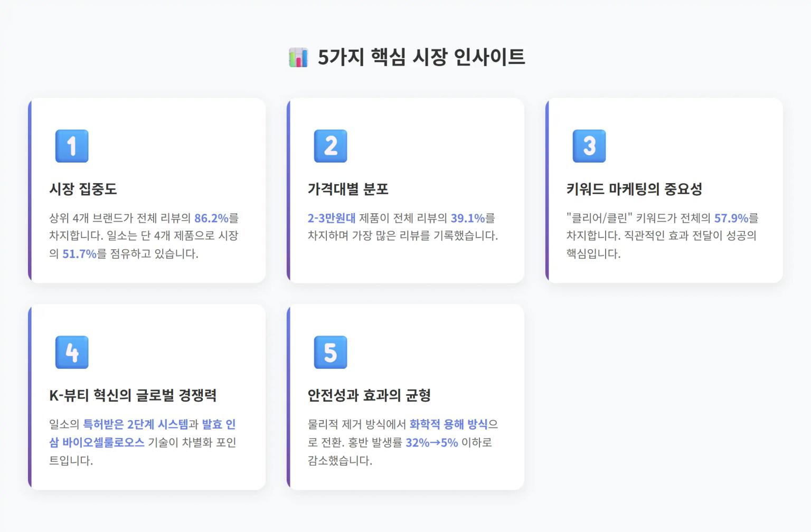This screenshot has height=532, width=811.
Task: Click the highlighted text '화학적 용해 방식'
Action: [x=448, y=424]
